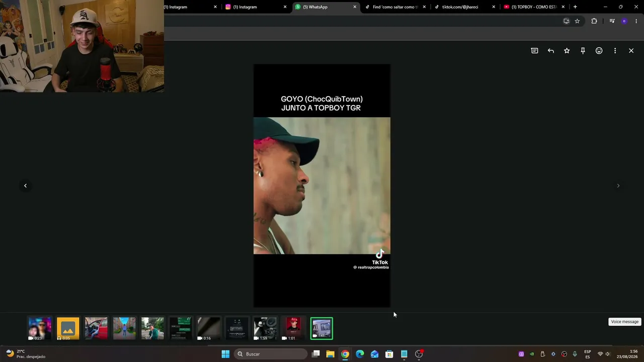Open the OBS icon on the taskbar

[x=419, y=354]
